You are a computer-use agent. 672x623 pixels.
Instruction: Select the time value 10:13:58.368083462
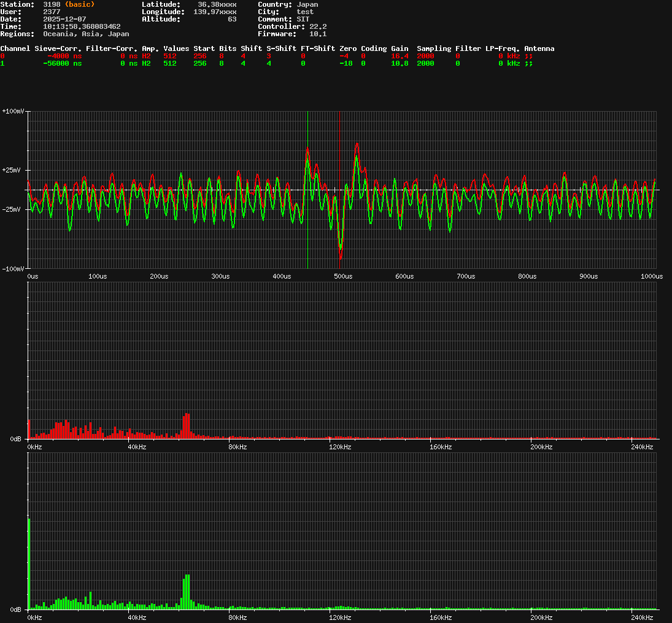(x=82, y=26)
